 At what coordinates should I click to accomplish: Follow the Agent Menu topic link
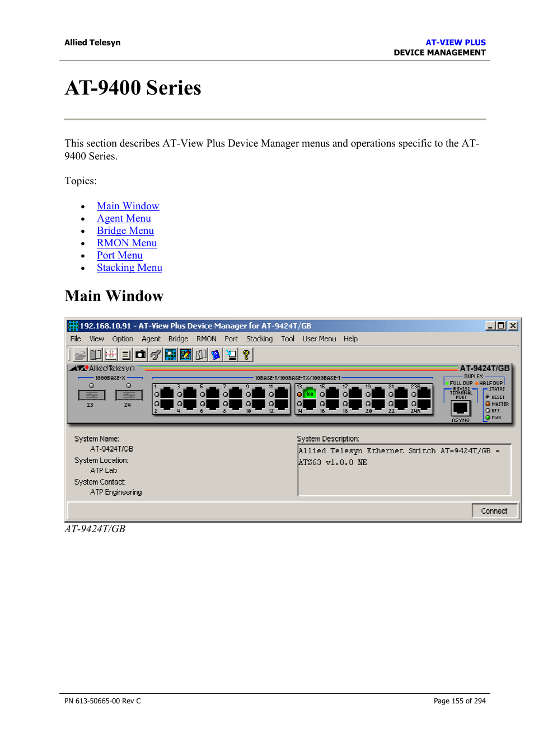click(x=124, y=218)
